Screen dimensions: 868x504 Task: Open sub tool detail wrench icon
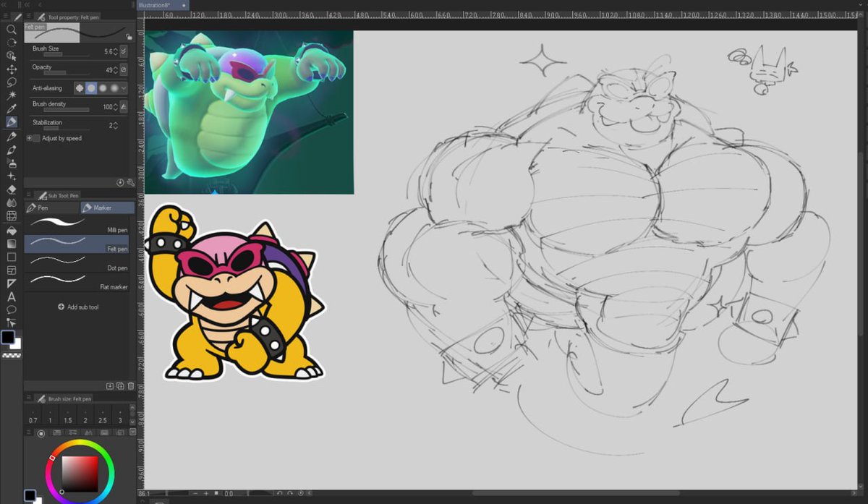[130, 183]
